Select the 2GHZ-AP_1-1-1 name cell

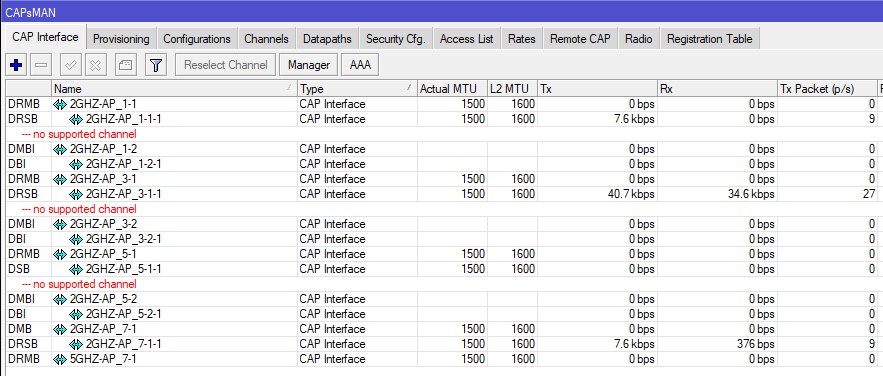(x=174, y=119)
